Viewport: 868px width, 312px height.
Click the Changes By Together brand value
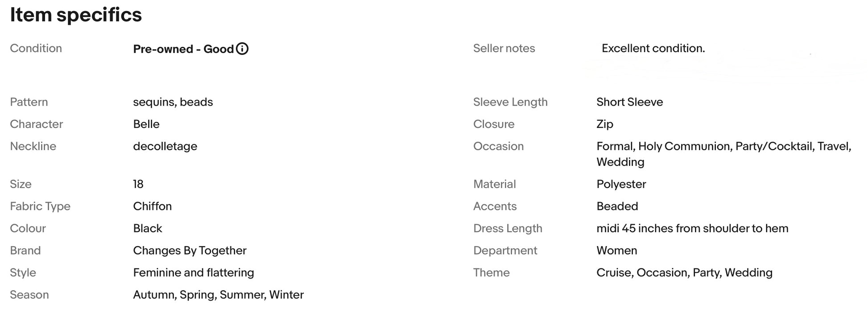click(x=190, y=250)
